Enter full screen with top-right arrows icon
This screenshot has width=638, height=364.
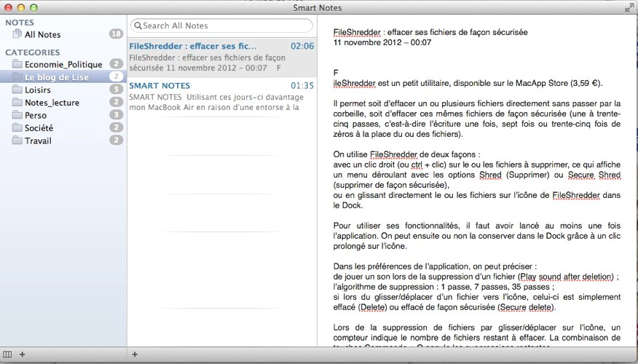click(x=629, y=7)
